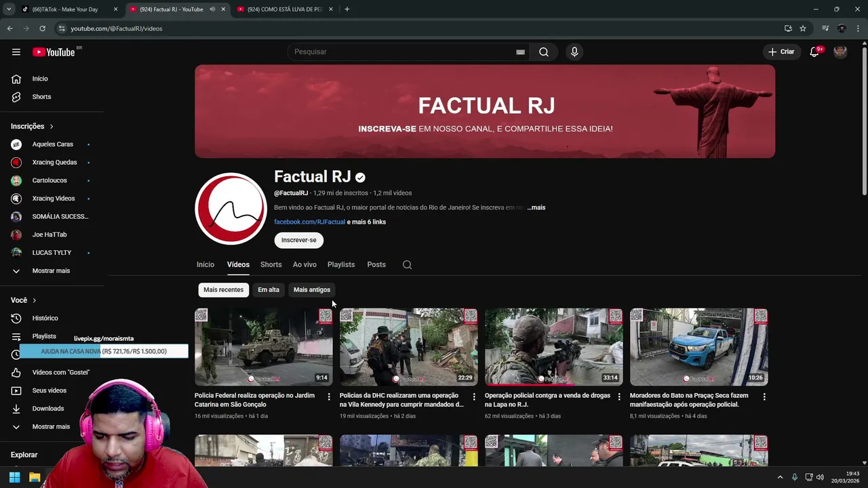
Task: Open a new browser tab
Action: click(347, 9)
